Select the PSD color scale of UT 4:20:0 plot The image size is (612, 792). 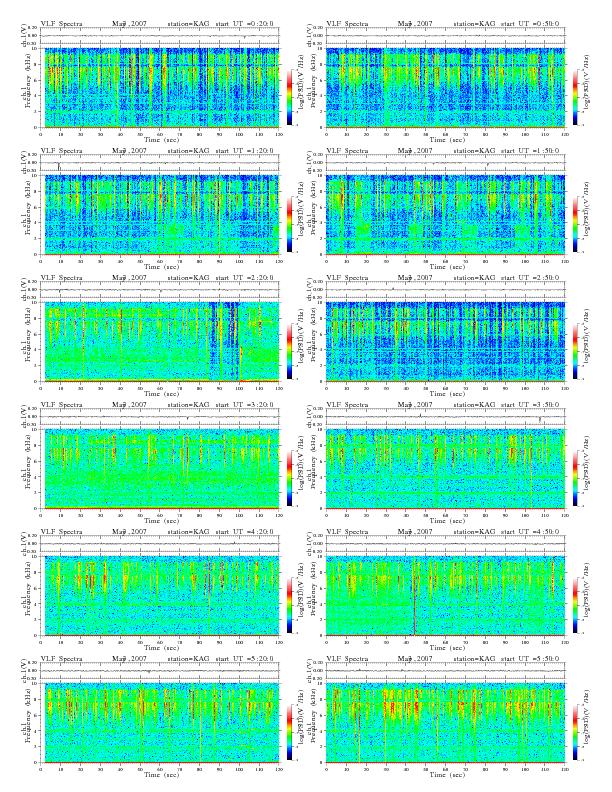tap(289, 605)
